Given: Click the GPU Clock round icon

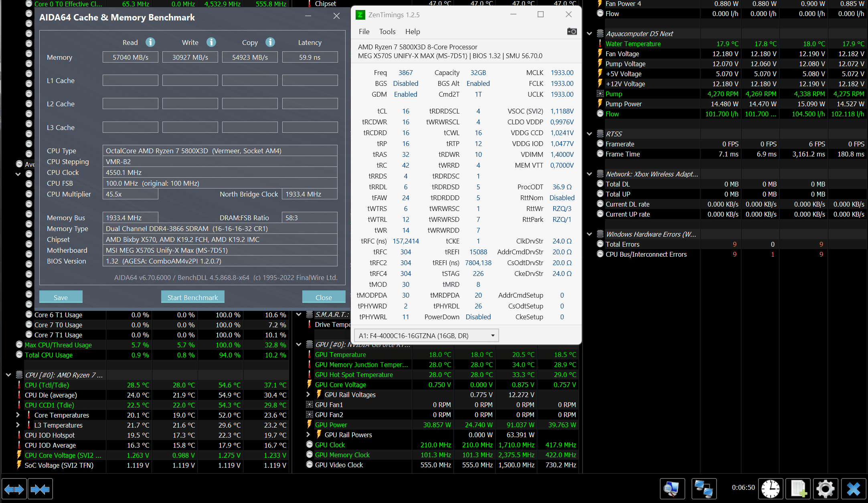Looking at the screenshot, I should (x=310, y=444).
